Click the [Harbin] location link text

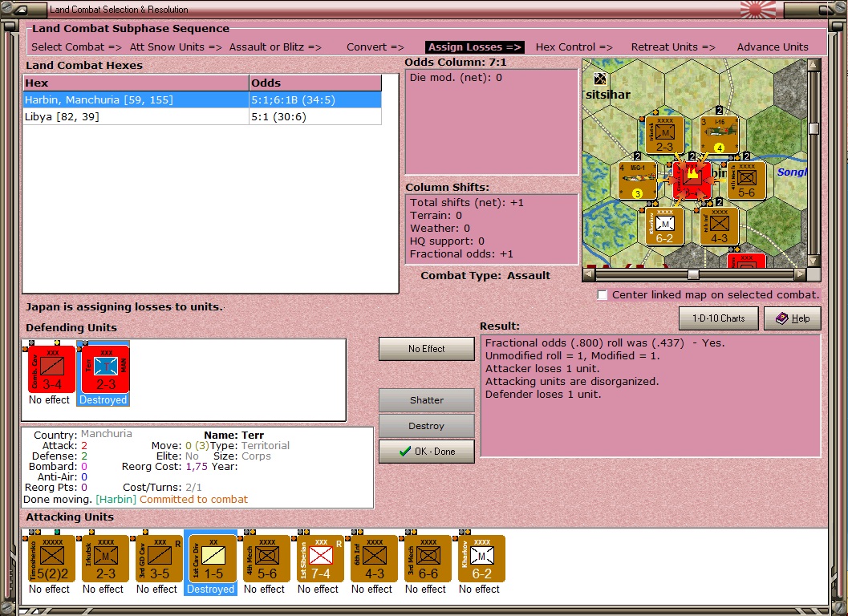(x=116, y=499)
